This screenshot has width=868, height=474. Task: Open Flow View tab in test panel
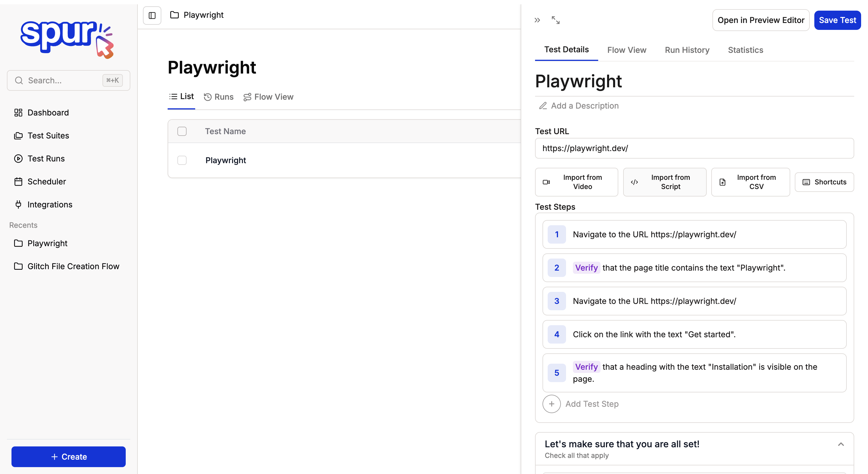pos(626,50)
